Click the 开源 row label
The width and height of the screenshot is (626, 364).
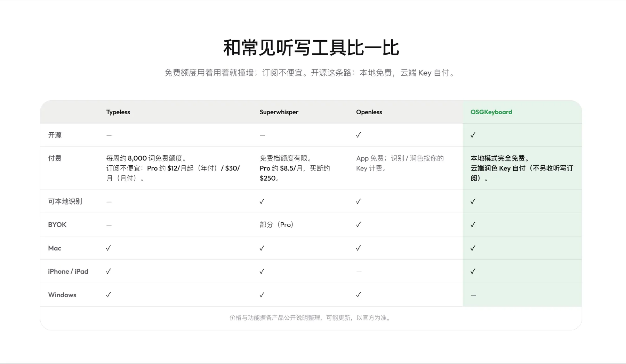[55, 135]
